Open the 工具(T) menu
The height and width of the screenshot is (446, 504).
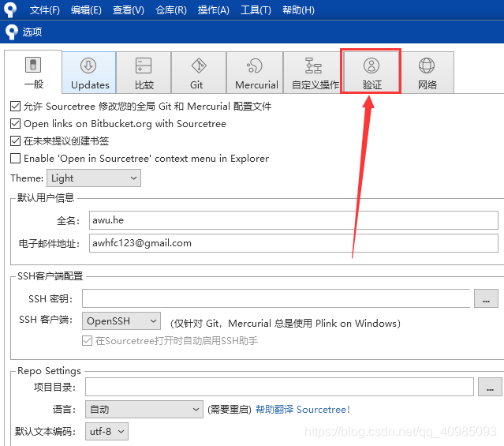[256, 10]
